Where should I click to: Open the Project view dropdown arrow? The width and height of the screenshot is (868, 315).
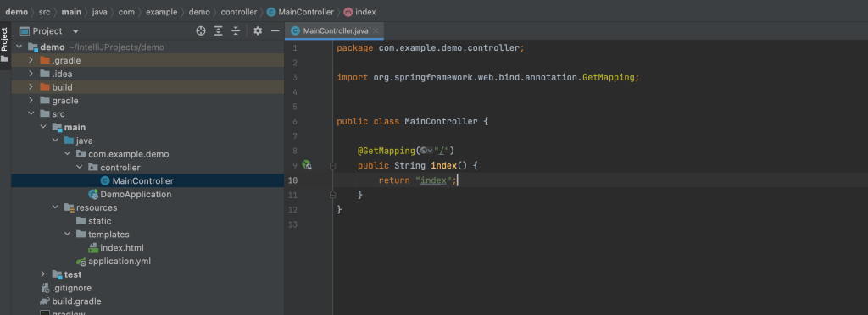coord(75,31)
